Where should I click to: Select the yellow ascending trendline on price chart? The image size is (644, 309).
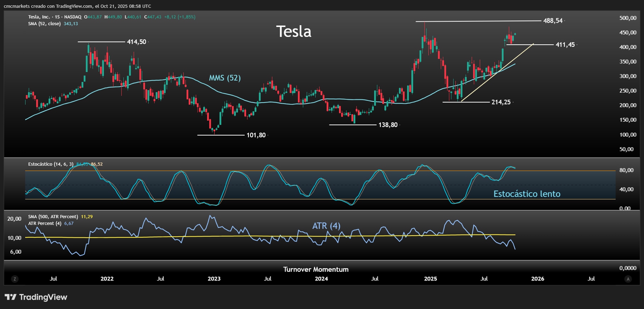coord(497,72)
